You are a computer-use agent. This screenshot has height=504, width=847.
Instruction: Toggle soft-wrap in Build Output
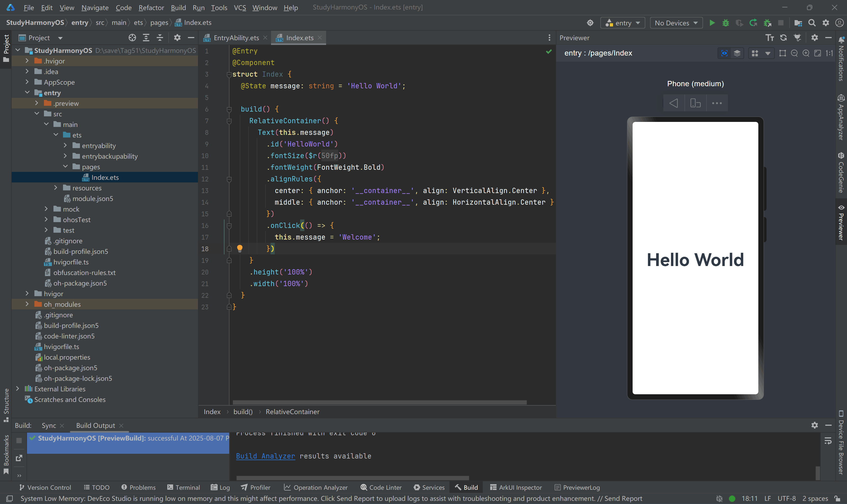tap(828, 441)
